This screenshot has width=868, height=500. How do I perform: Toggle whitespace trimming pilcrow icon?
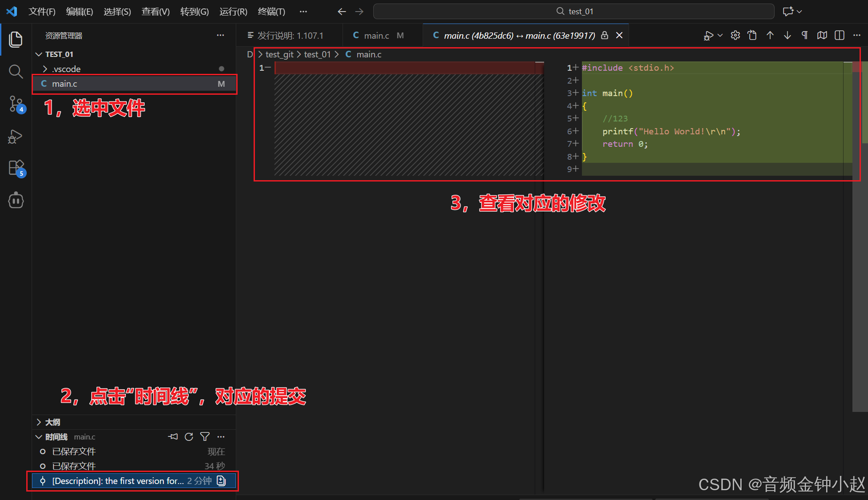click(805, 36)
